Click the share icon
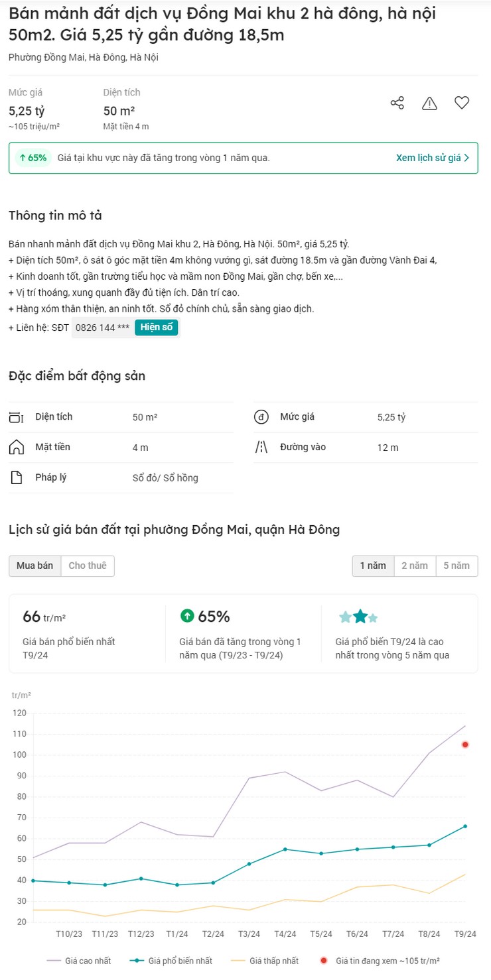Screen dimensions: 491x980 397,103
